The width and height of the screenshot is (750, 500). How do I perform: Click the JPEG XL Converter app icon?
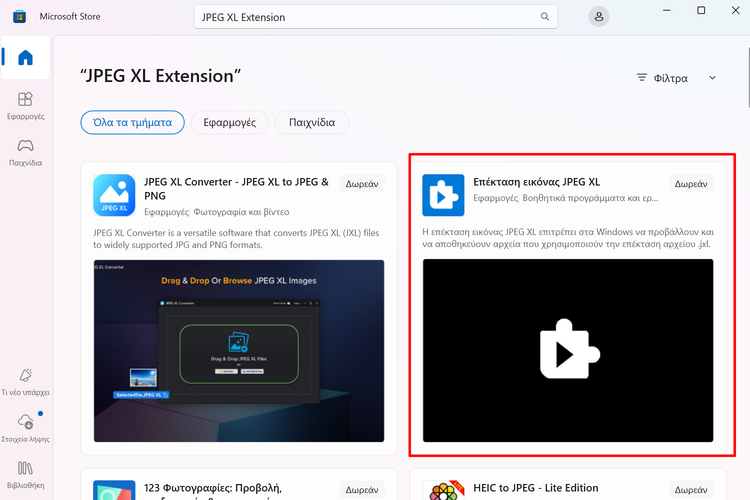[x=114, y=195]
